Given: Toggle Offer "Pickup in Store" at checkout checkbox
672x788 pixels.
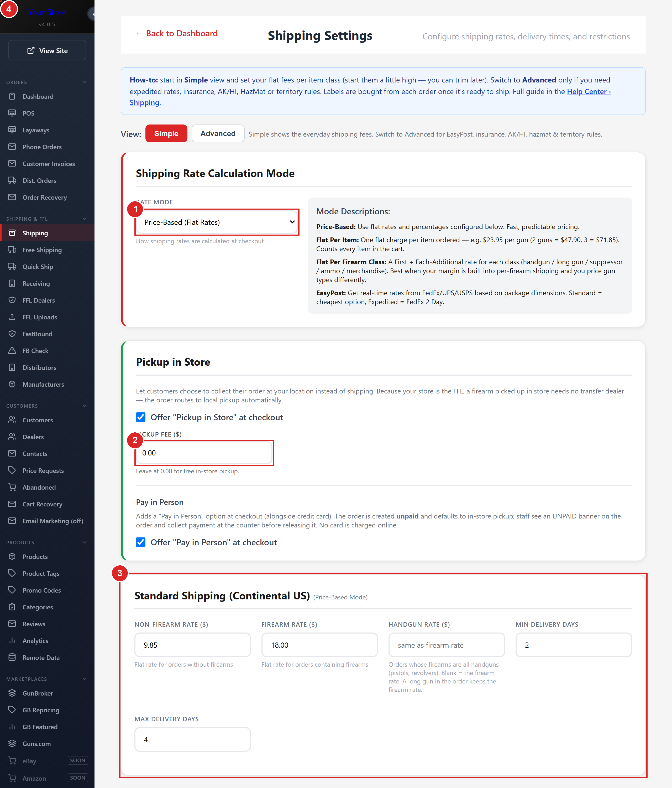Looking at the screenshot, I should [141, 417].
